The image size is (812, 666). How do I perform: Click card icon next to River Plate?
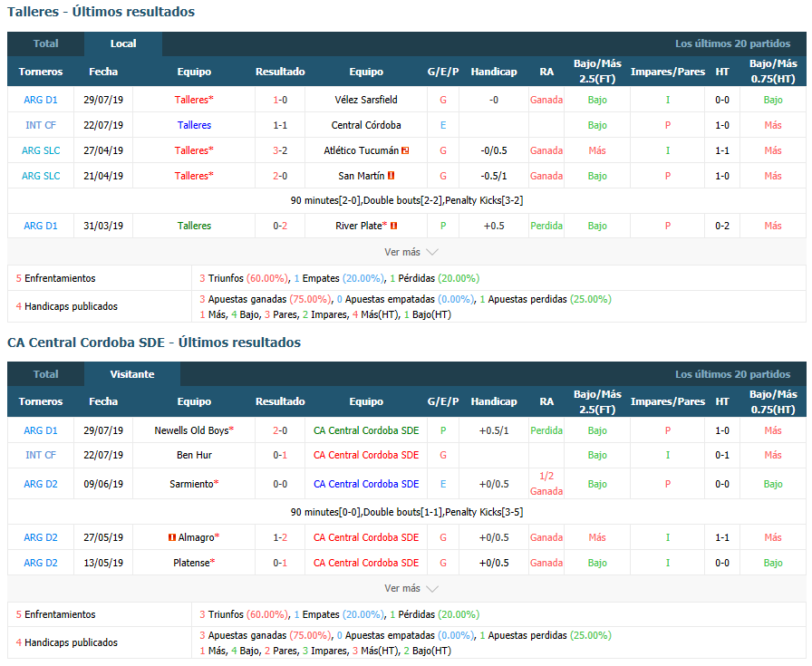click(x=393, y=226)
